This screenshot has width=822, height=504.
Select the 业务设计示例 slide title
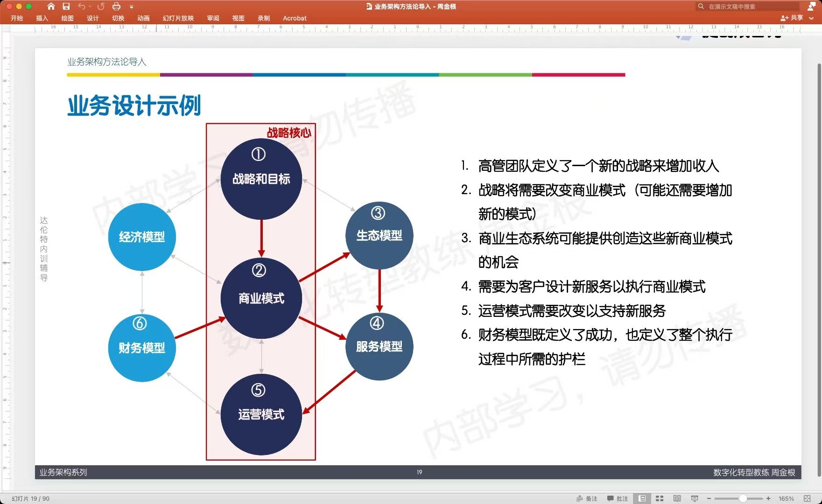pos(134,105)
